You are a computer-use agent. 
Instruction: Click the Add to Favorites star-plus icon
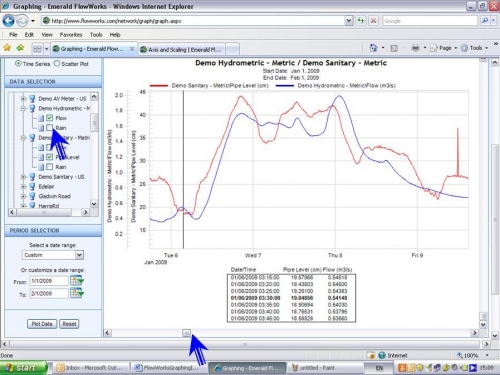point(20,48)
